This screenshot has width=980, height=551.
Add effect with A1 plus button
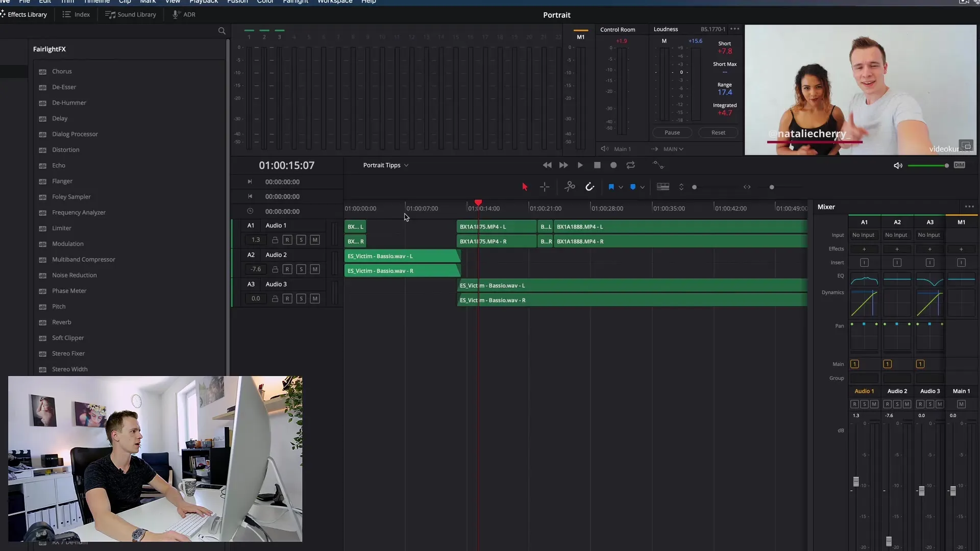pyautogui.click(x=864, y=249)
